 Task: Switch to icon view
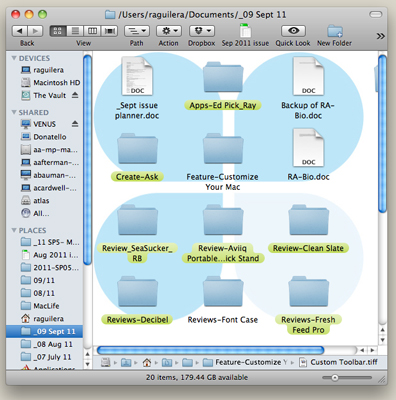click(58, 31)
